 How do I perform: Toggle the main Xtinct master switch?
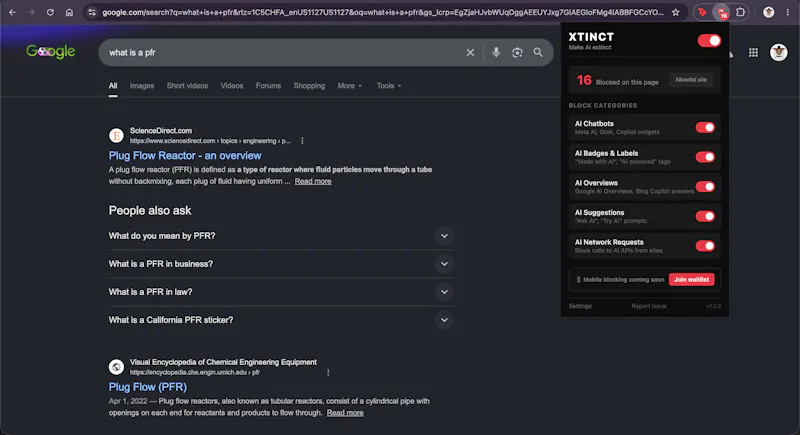(709, 41)
